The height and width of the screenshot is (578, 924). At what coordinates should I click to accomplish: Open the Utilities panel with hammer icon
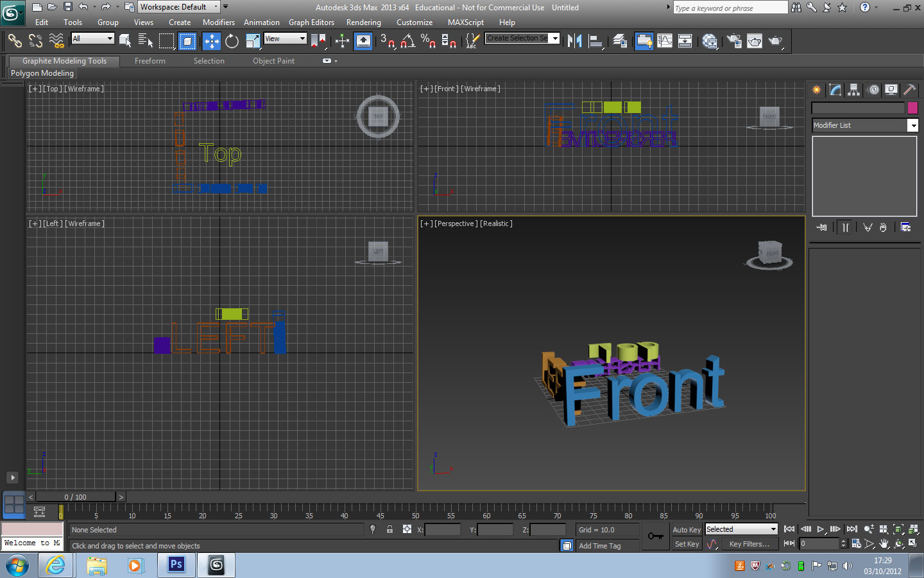(909, 90)
